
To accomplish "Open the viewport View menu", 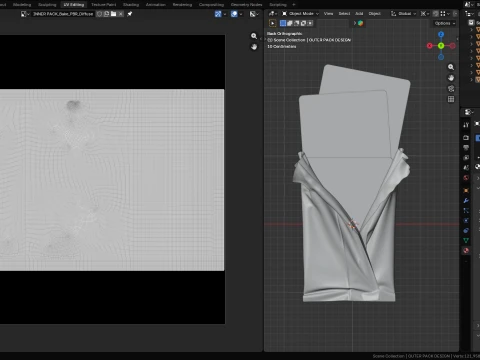I will [328, 14].
